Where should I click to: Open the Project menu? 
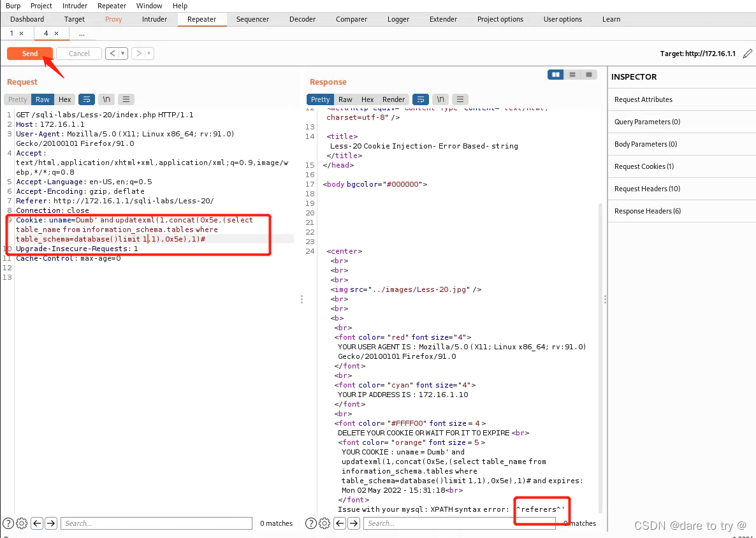point(41,6)
